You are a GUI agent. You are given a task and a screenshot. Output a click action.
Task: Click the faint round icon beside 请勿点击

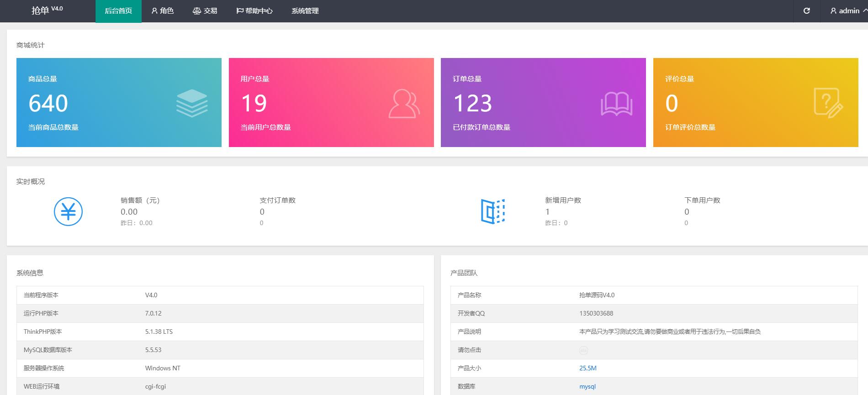[x=583, y=350]
